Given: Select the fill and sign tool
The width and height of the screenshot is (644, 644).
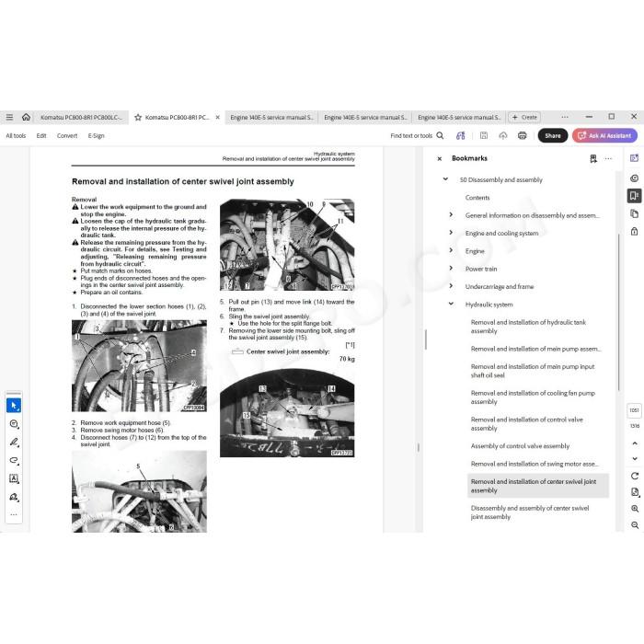Looking at the screenshot, I should pyautogui.click(x=14, y=497).
